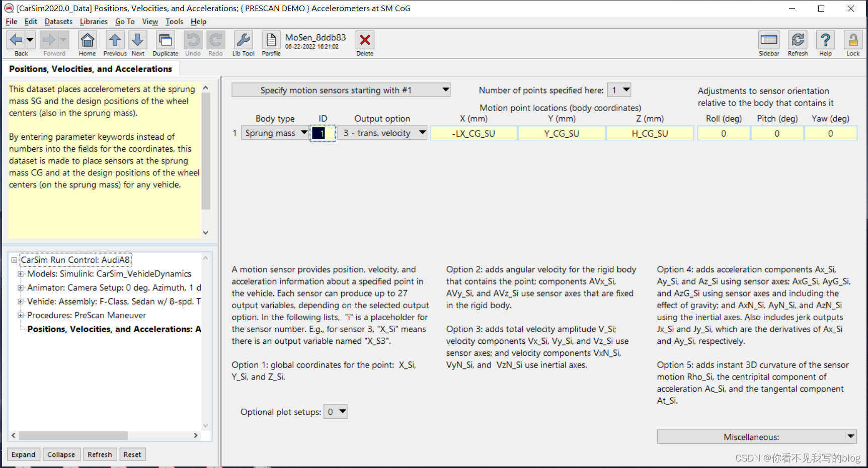Open the Miscellaneous dropdown

pyautogui.click(x=757, y=437)
